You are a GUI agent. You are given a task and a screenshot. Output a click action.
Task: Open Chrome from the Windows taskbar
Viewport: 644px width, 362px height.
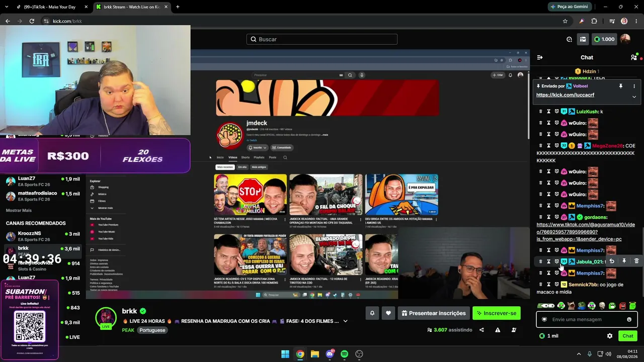[x=300, y=354]
